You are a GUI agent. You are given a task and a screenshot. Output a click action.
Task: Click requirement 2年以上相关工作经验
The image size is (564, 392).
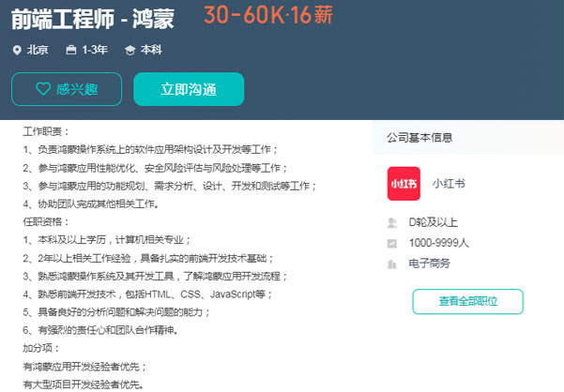[x=148, y=258]
